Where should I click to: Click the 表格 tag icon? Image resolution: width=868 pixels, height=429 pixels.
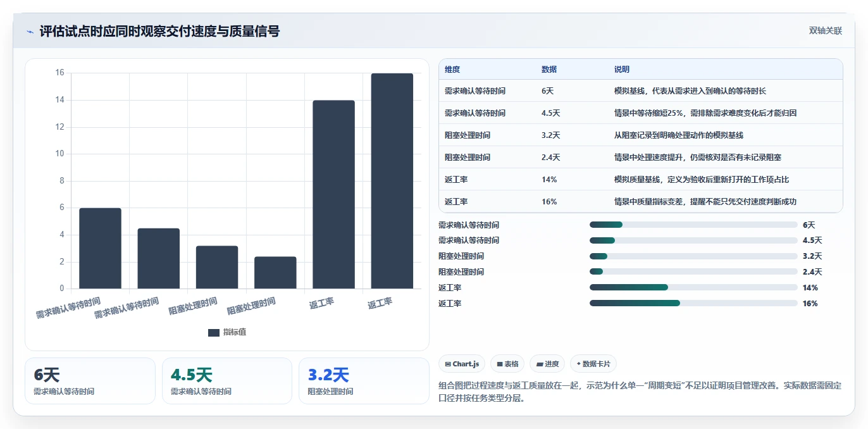coord(500,364)
